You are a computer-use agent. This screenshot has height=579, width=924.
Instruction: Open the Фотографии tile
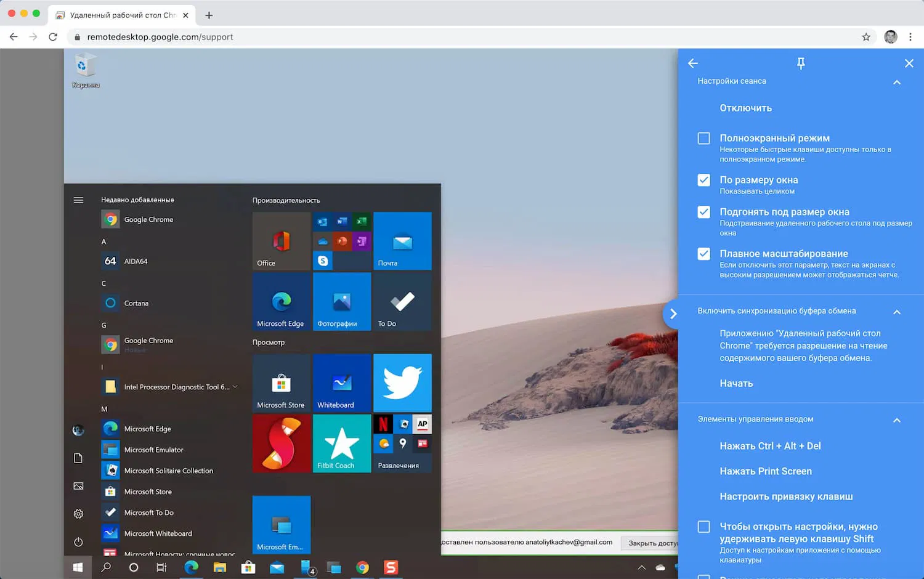click(342, 302)
